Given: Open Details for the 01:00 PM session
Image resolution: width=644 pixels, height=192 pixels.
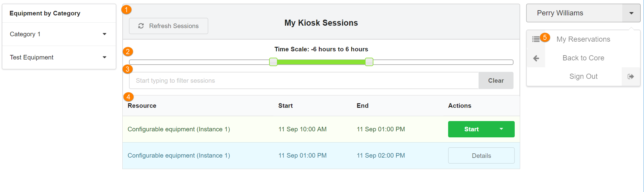Looking at the screenshot, I should 481,156.
